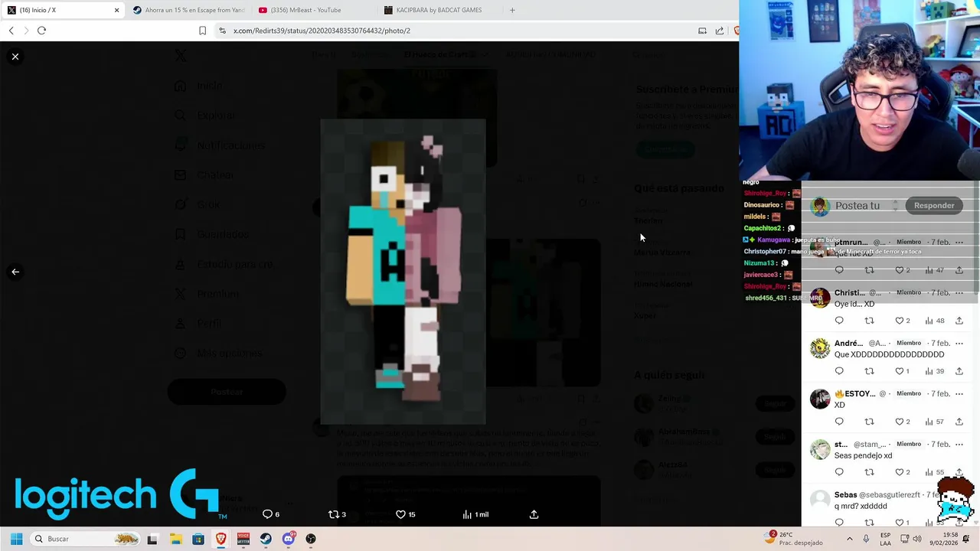Show hidden system tray icons
The image size is (980, 551).
click(x=849, y=539)
